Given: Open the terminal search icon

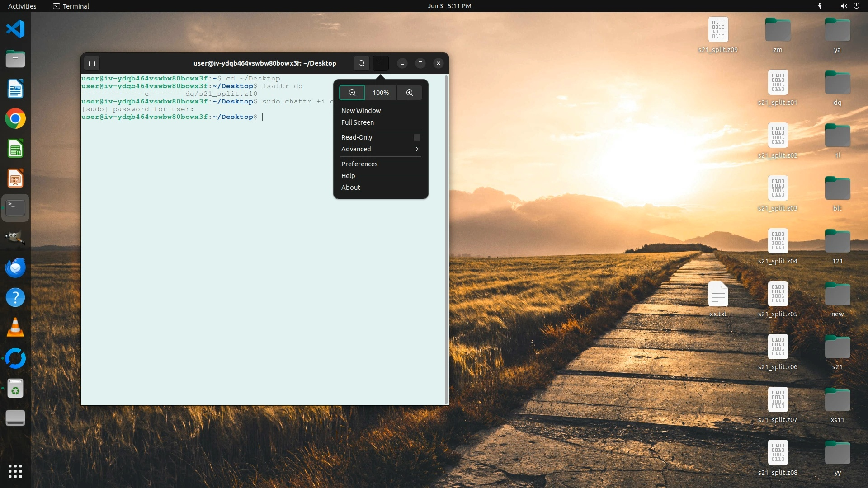Looking at the screenshot, I should [361, 63].
